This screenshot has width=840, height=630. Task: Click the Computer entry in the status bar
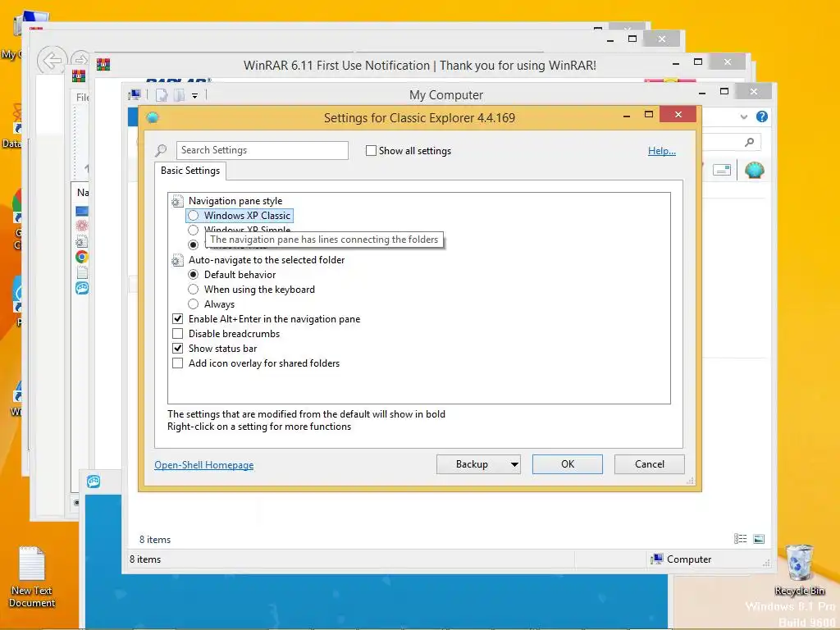[682, 559]
